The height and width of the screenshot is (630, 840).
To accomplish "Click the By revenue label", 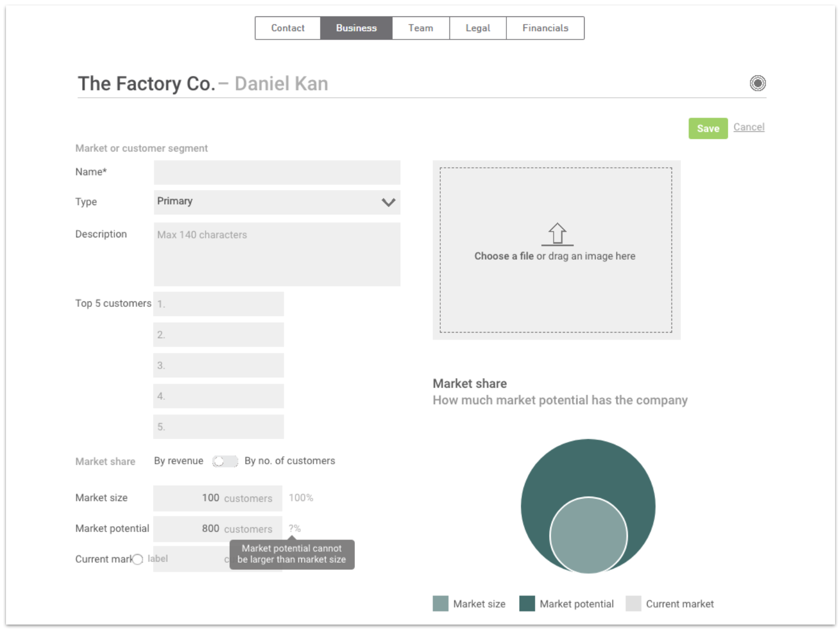I will (x=178, y=461).
